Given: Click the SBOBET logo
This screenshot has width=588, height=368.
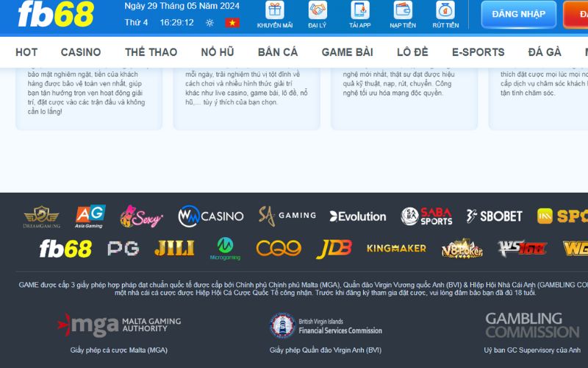Looking at the screenshot, I should pos(494,216).
